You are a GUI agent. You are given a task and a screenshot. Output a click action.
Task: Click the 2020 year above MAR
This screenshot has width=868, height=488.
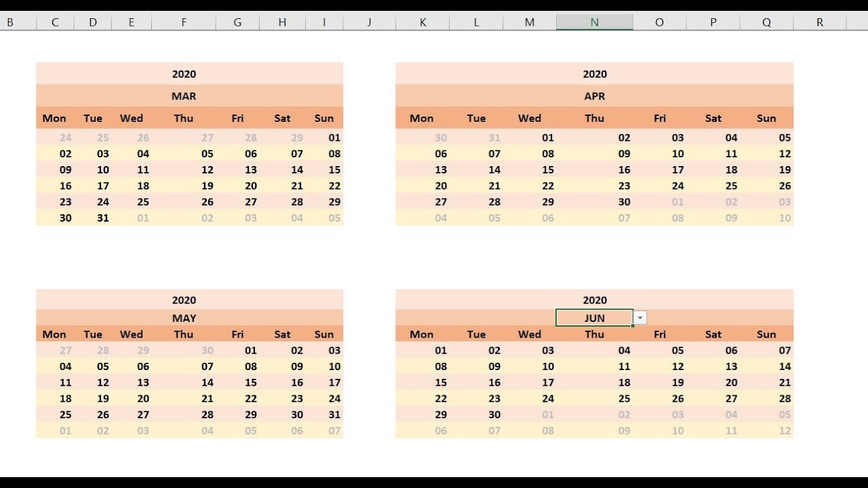184,74
